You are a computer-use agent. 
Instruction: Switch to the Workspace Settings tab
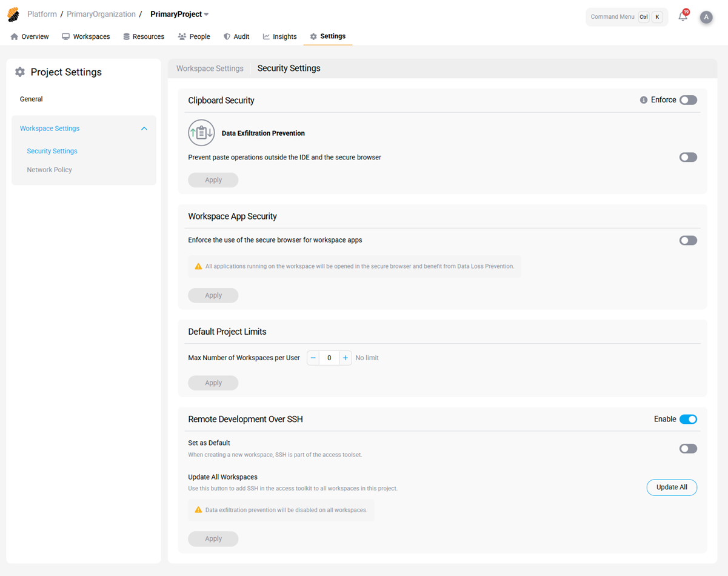click(210, 68)
